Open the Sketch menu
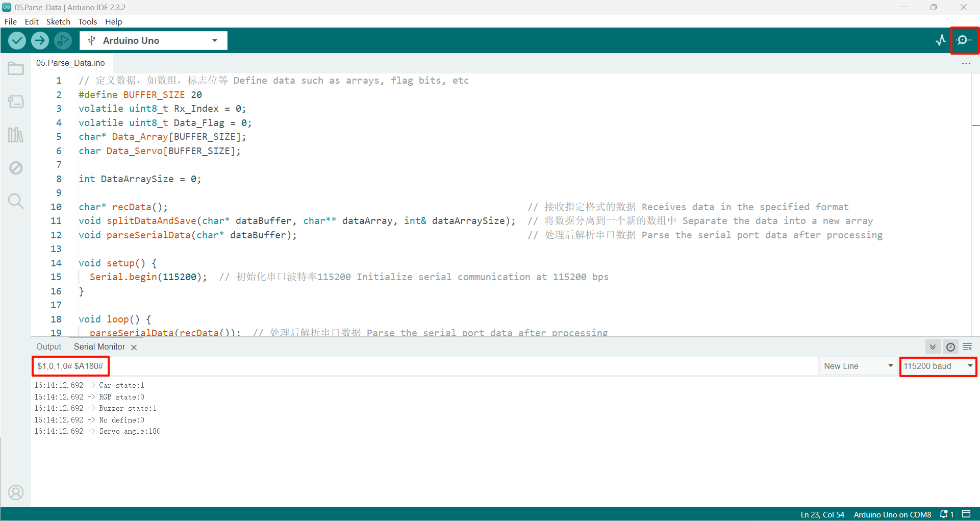Viewport: 980px width, 521px height. click(58, 21)
